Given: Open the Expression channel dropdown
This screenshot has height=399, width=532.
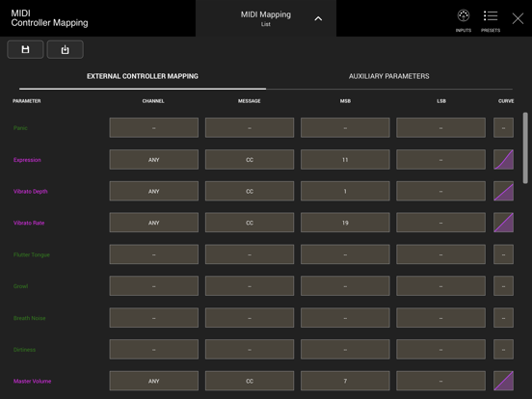Looking at the screenshot, I should point(153,159).
